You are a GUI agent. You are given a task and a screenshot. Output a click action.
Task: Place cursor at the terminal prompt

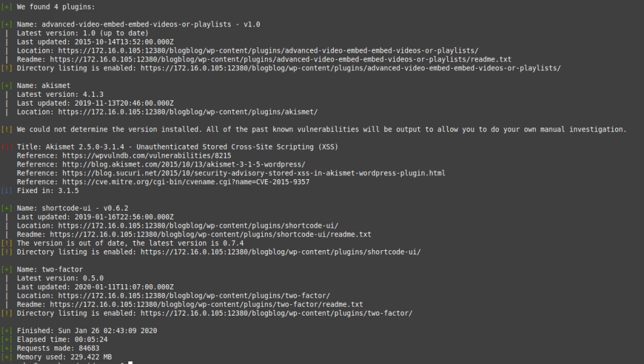(129, 362)
